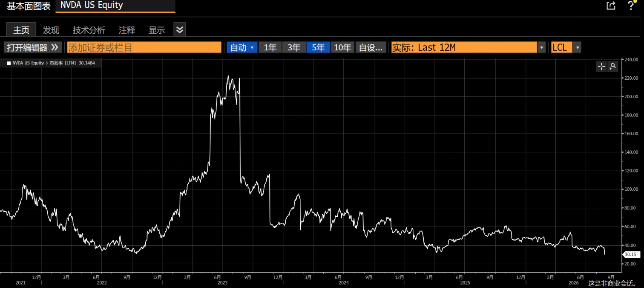644x288 pixels.
Task: Select the 5年 time range
Action: click(318, 47)
